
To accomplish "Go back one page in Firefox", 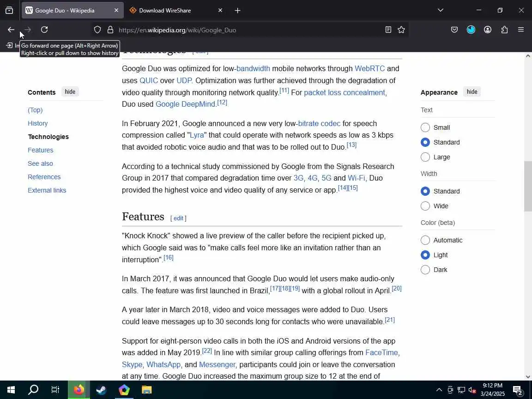I will click(x=11, y=30).
